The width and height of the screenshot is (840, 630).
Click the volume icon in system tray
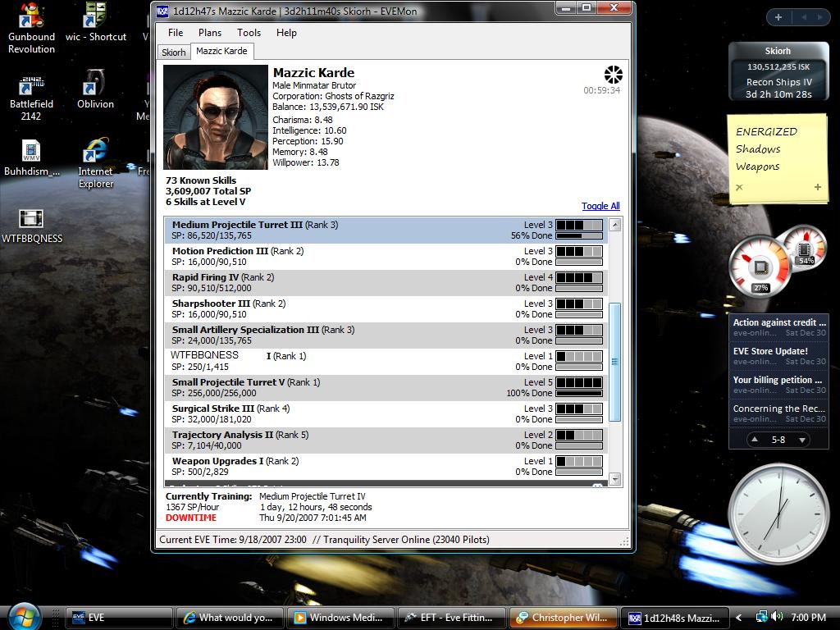coord(778,617)
